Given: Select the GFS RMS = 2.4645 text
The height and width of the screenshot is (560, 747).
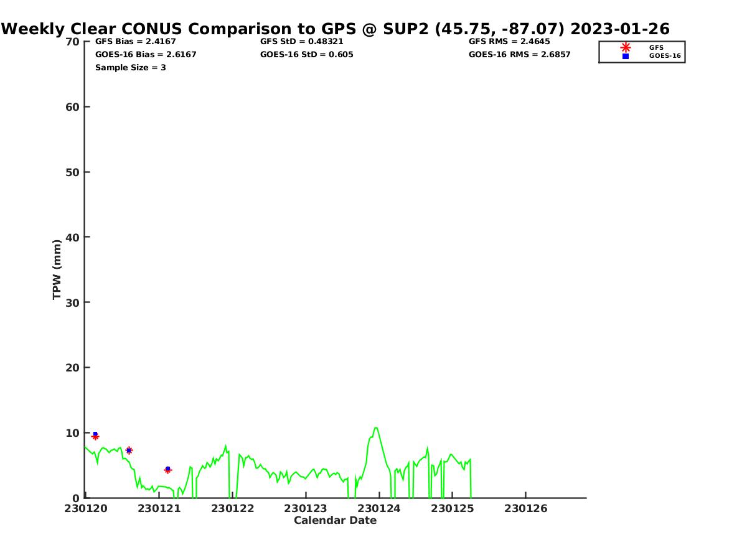Looking at the screenshot, I should 509,42.
